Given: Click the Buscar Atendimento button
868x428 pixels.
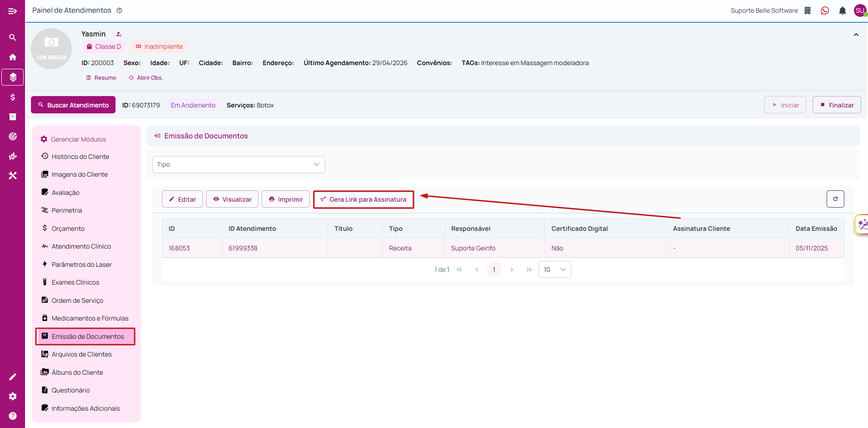Looking at the screenshot, I should (73, 105).
